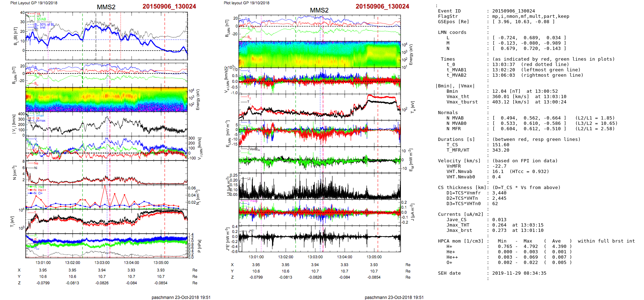
Task: Click the 'Normals' heading
Action: [x=448, y=113]
